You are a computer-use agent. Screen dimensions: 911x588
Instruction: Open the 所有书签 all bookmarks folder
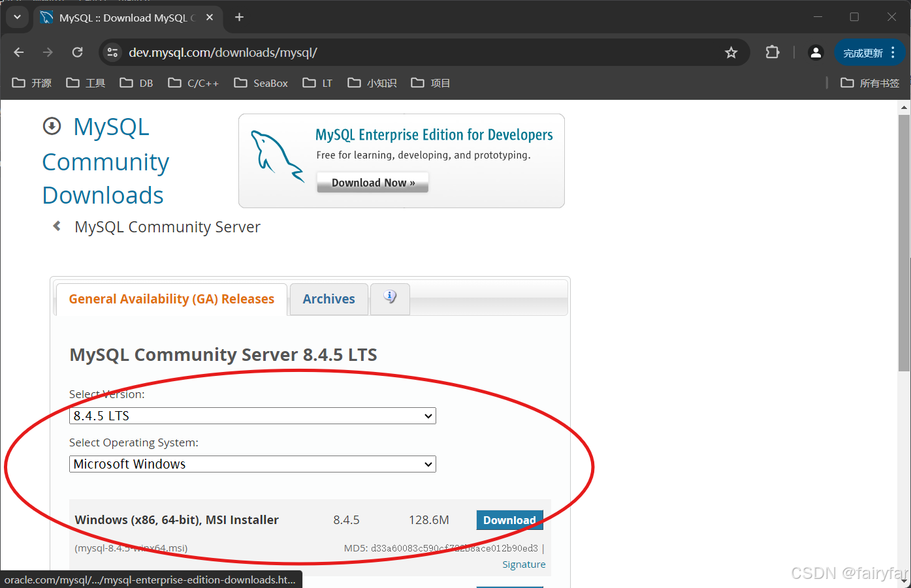point(870,83)
